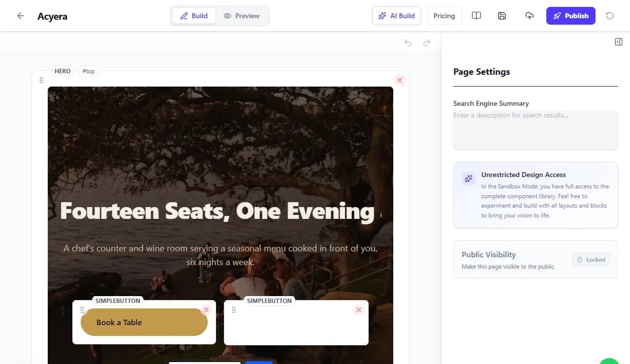
Task: Focus the Search Engine Summary text field
Action: pos(535,130)
